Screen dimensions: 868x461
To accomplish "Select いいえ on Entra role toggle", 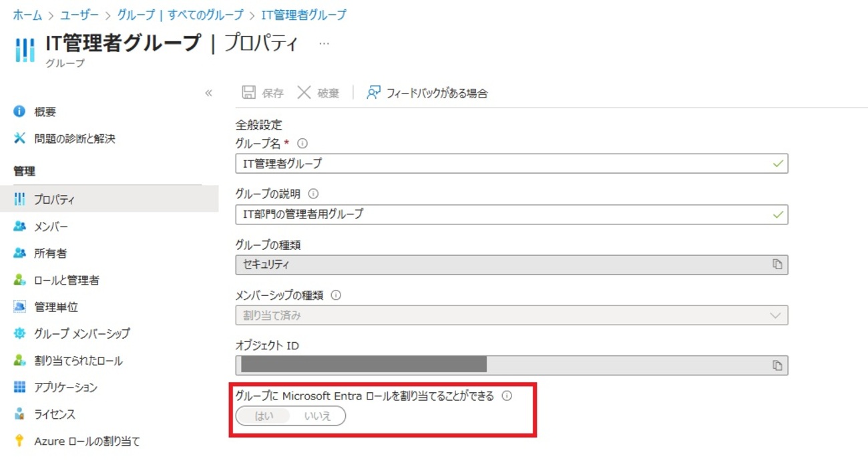I will click(x=318, y=416).
